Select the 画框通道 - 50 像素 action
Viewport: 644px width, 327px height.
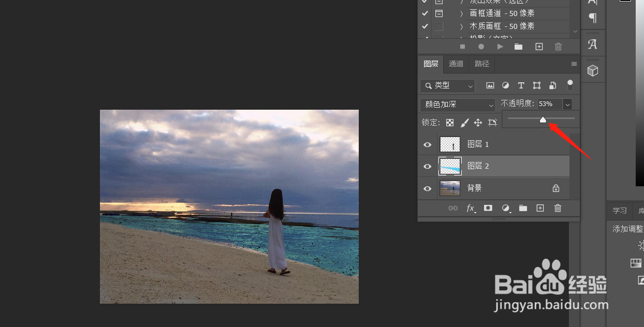[502, 13]
